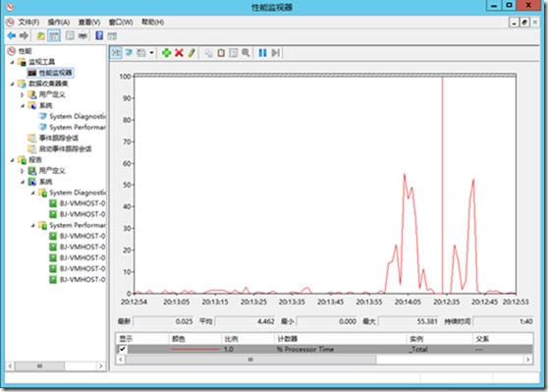Image resolution: width=548 pixels, height=392 pixels.
Task: Open the 帮助(H) menu
Action: coord(153,23)
